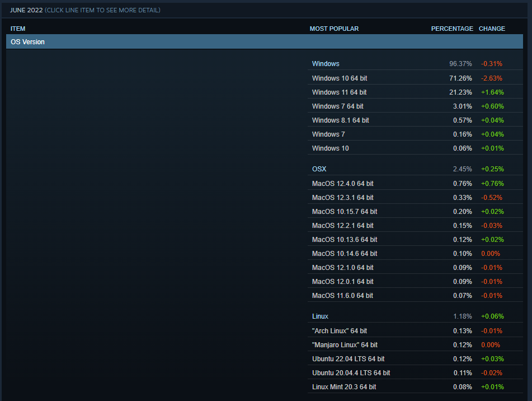The height and width of the screenshot is (401, 532).
Task: Click the ITEM column header
Action: [18, 29]
